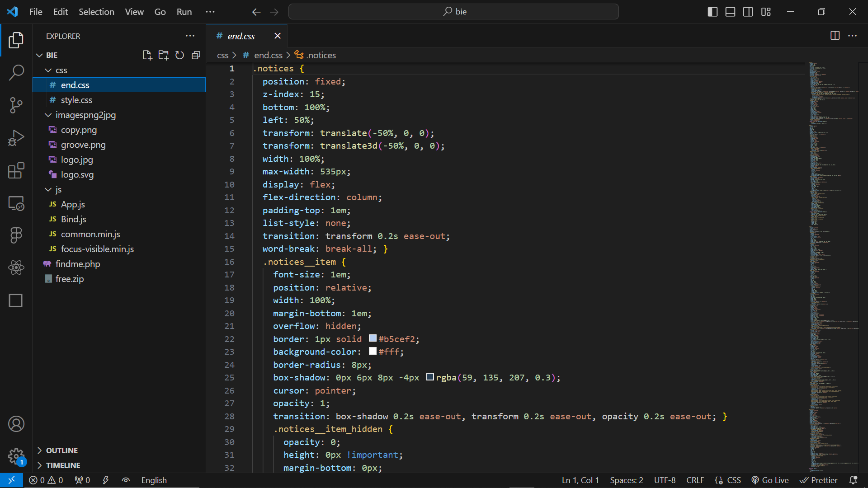Open findme.php in the file tree
This screenshot has height=488, width=868.
[78, 264]
